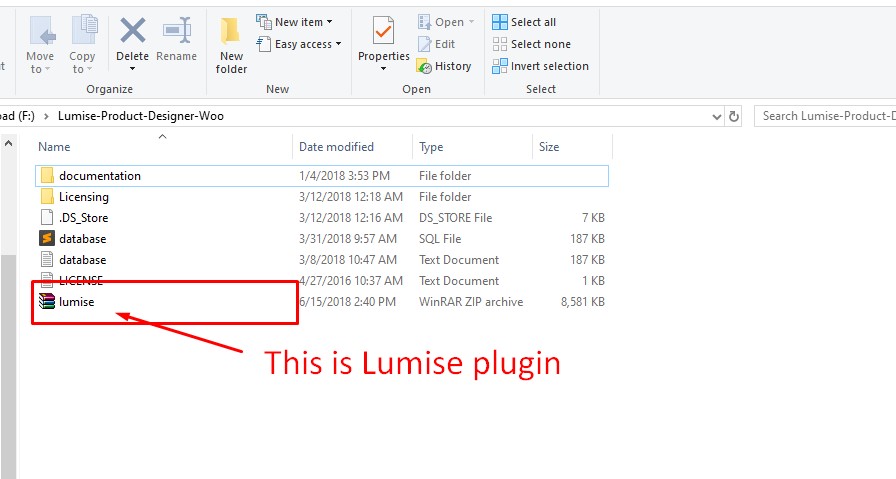
Task: Click Select none
Action: 531,44
